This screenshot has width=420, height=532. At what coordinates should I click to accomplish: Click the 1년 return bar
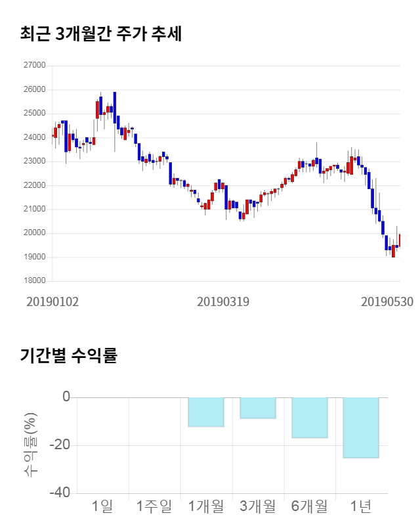click(x=361, y=428)
